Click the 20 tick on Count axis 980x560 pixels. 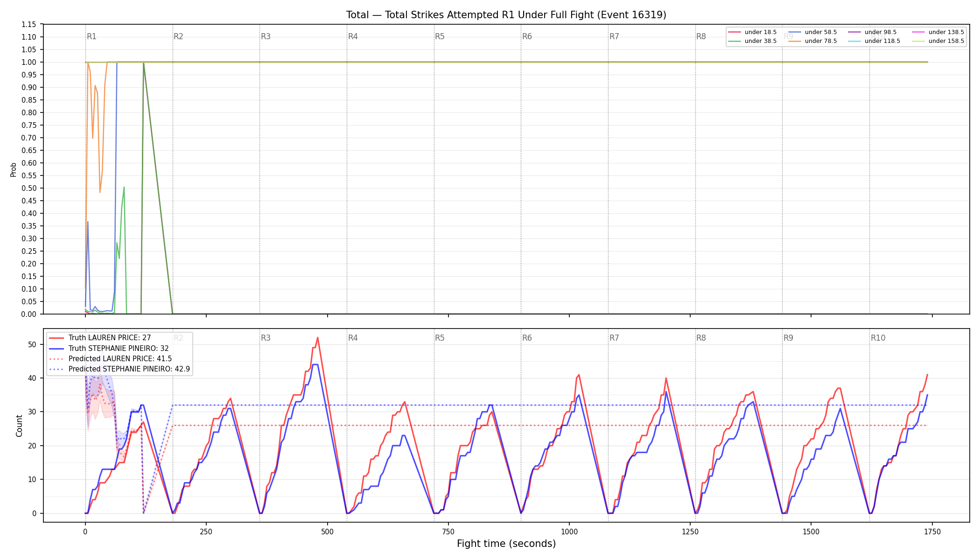pos(32,446)
